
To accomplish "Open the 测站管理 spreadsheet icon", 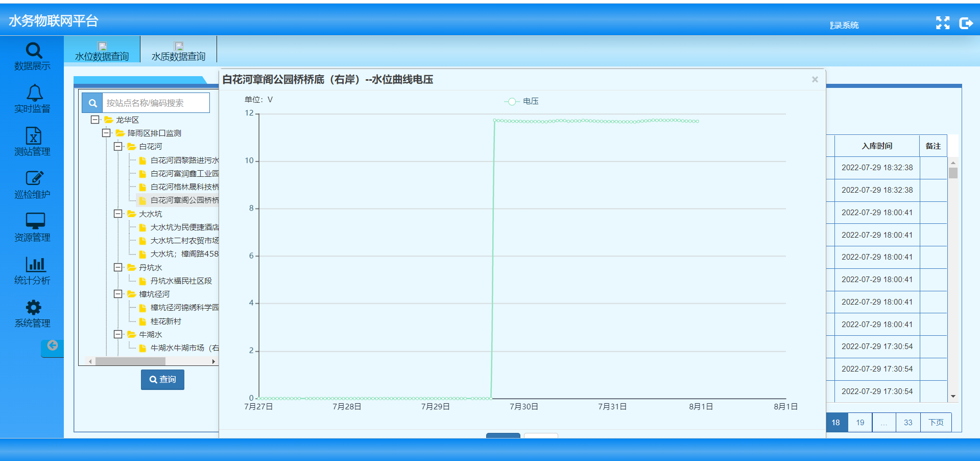I will (x=34, y=136).
